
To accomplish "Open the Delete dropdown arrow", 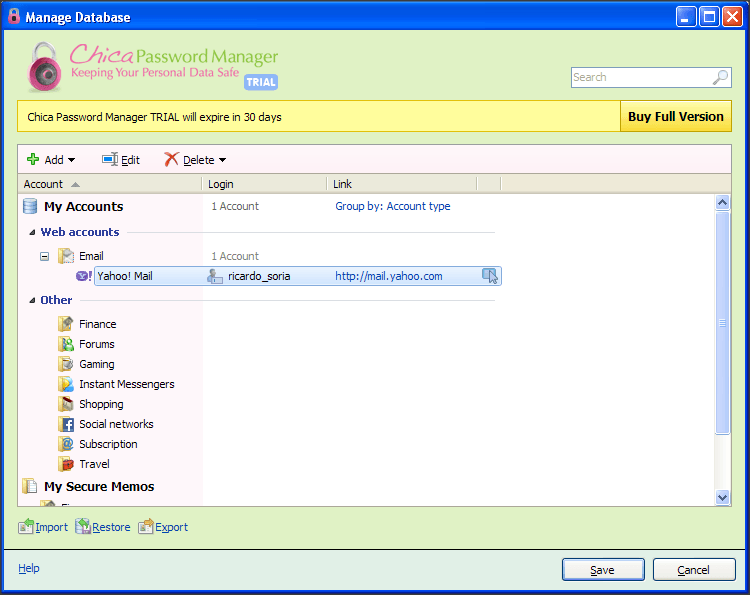I will (x=222, y=160).
